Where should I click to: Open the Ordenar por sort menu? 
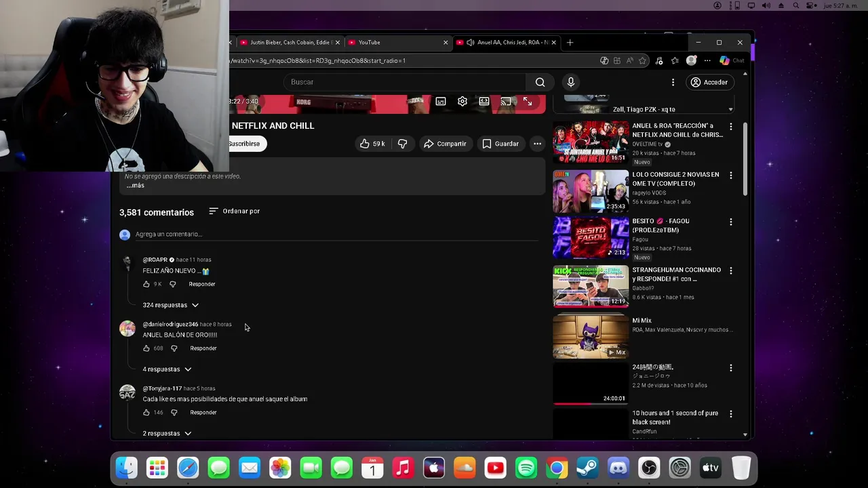point(235,211)
